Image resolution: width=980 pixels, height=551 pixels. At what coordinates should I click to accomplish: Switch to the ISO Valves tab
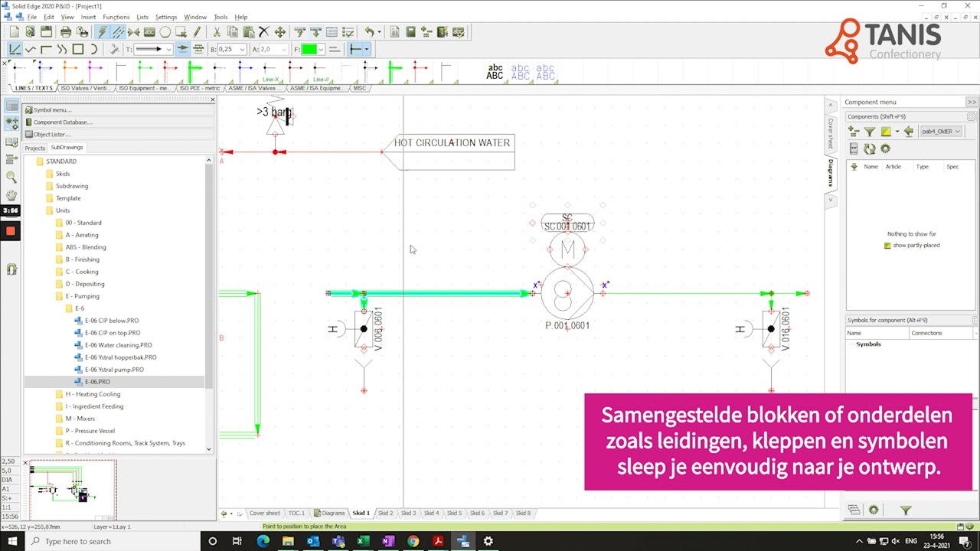click(84, 88)
